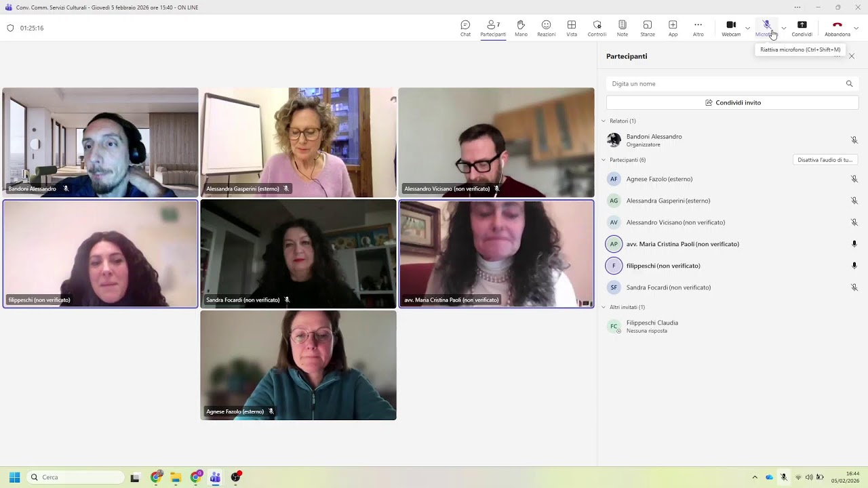Viewport: 868px width, 488px height.
Task: Select Alessandro Vicisano's video tile
Action: [x=496, y=142]
